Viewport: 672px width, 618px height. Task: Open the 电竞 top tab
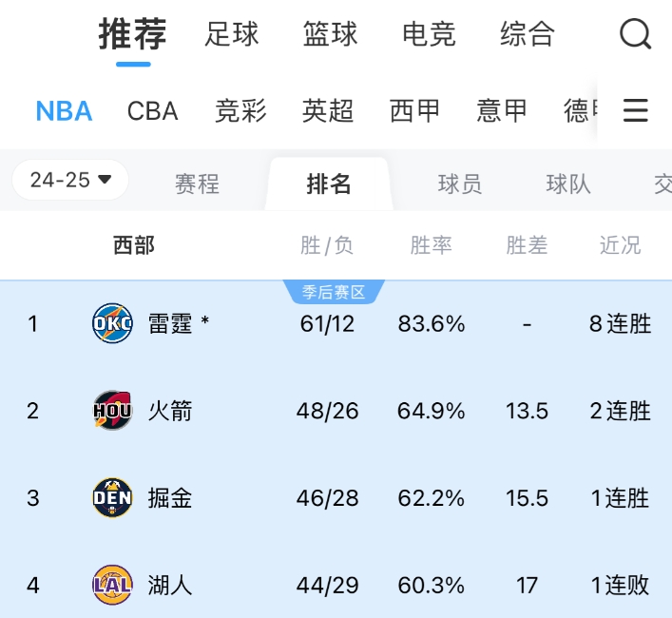pos(429,35)
